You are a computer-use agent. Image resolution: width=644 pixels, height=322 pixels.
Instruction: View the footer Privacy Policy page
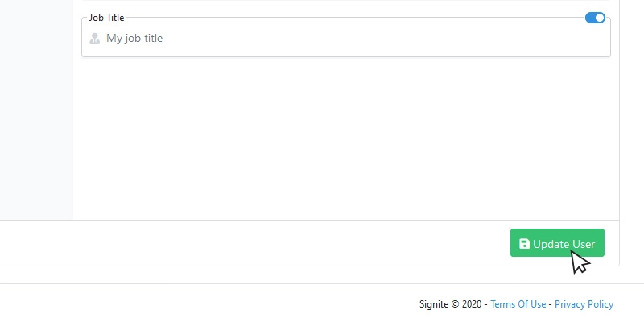[x=584, y=304]
